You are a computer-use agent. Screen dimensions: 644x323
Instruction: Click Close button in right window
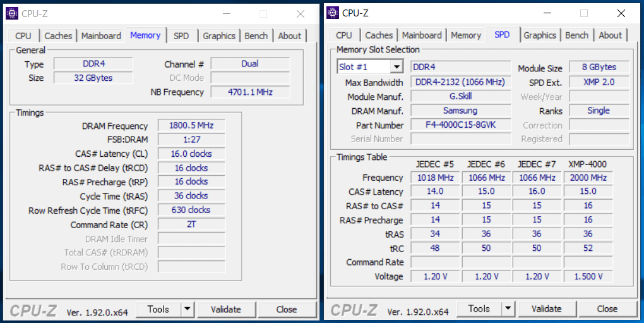(607, 308)
